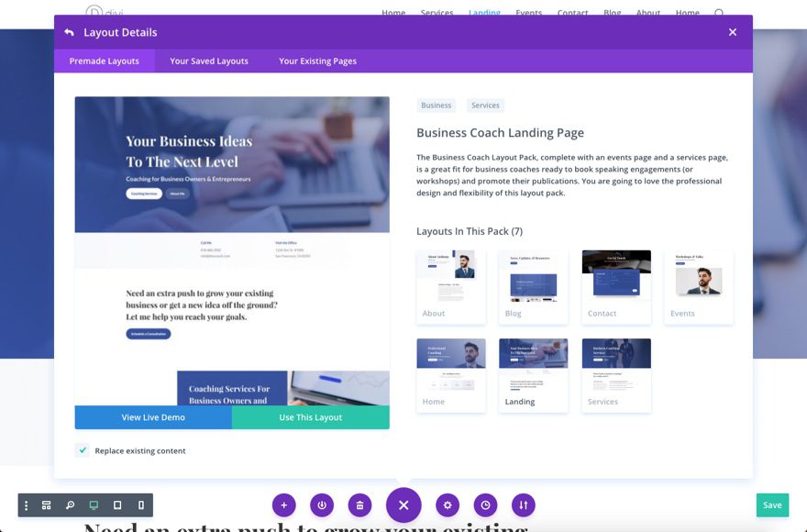Switch to tablet preview mode
Viewport: 807px width, 532px height.
116,504
